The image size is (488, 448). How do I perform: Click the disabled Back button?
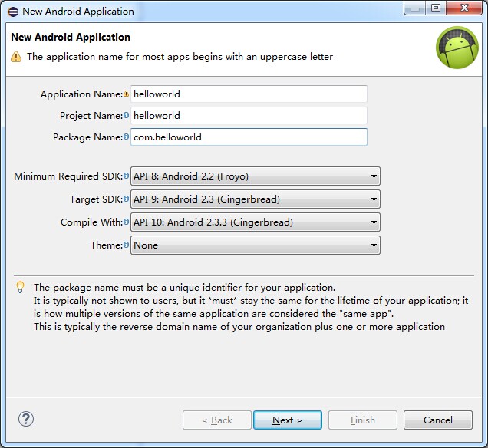217,420
